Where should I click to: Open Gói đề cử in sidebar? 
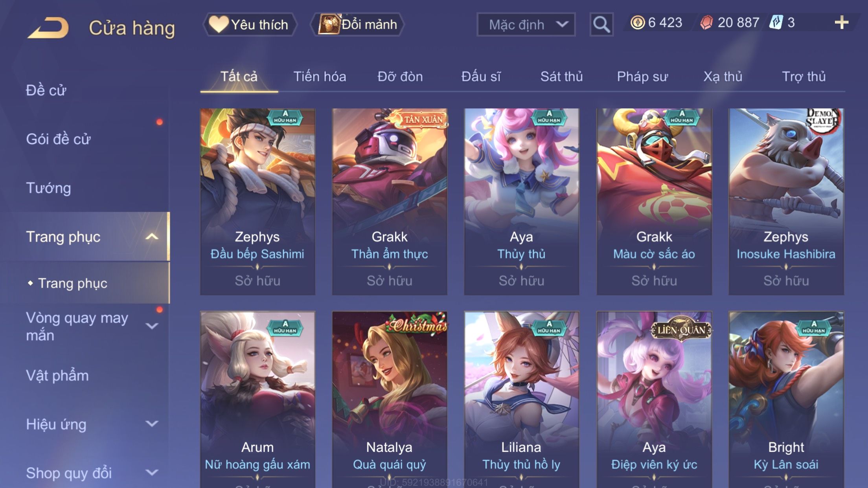58,139
